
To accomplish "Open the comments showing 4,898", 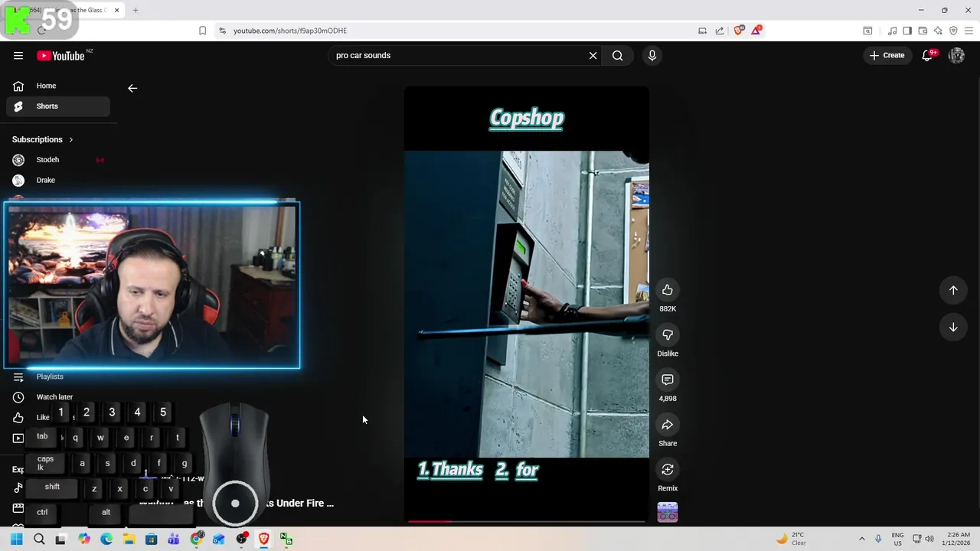I will [x=668, y=380].
